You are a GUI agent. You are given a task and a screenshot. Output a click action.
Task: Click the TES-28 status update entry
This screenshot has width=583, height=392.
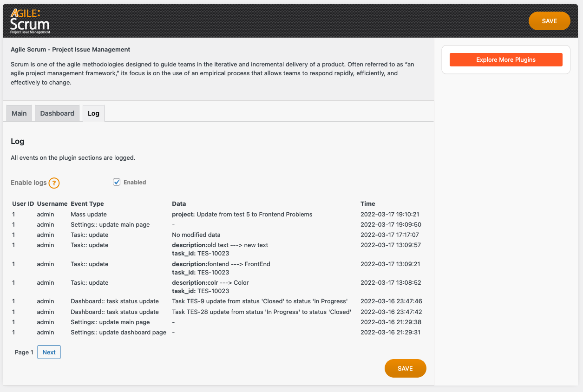262,312
